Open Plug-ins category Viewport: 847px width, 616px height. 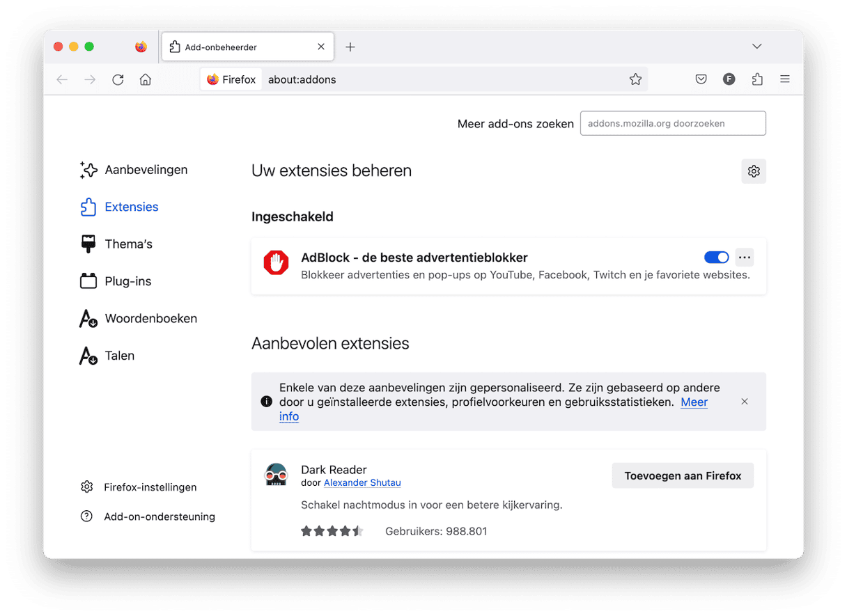116,281
